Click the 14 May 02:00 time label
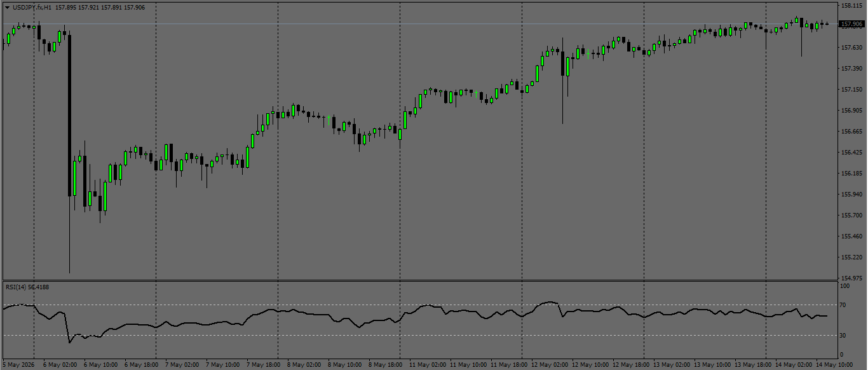The height and width of the screenshot is (370, 868). click(x=793, y=365)
